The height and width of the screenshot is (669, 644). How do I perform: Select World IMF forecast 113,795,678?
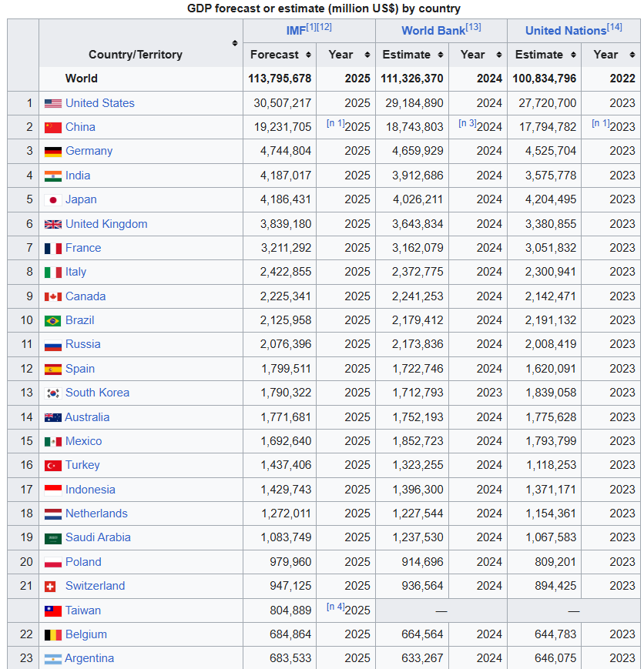280,79
